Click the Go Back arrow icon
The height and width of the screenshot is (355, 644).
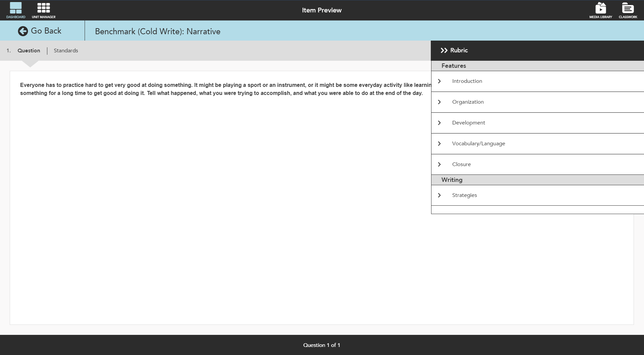point(23,31)
